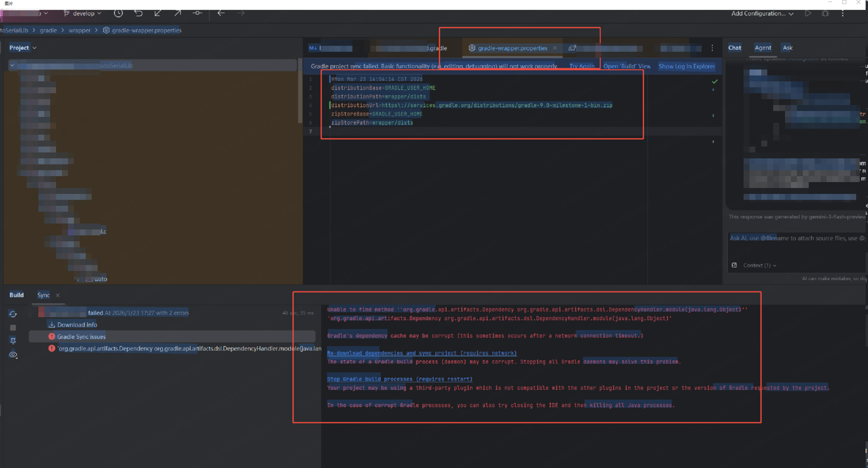Click the rollback undo arrow in the toolbar

[138, 13]
